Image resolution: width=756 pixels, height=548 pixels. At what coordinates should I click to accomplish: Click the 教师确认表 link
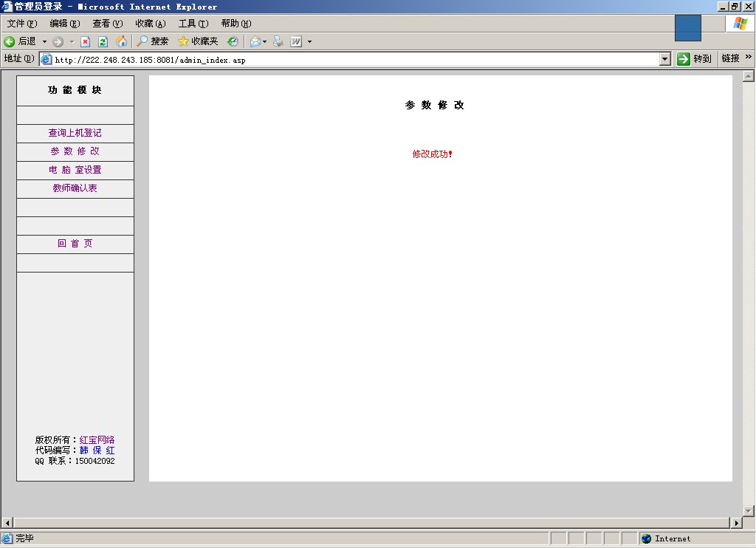(x=75, y=188)
